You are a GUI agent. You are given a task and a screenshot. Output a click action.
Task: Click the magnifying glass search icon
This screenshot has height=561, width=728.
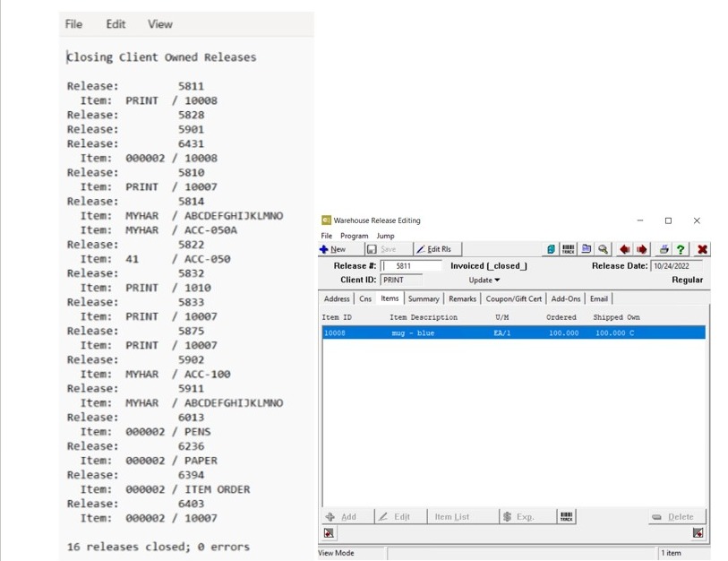pyautogui.click(x=604, y=249)
